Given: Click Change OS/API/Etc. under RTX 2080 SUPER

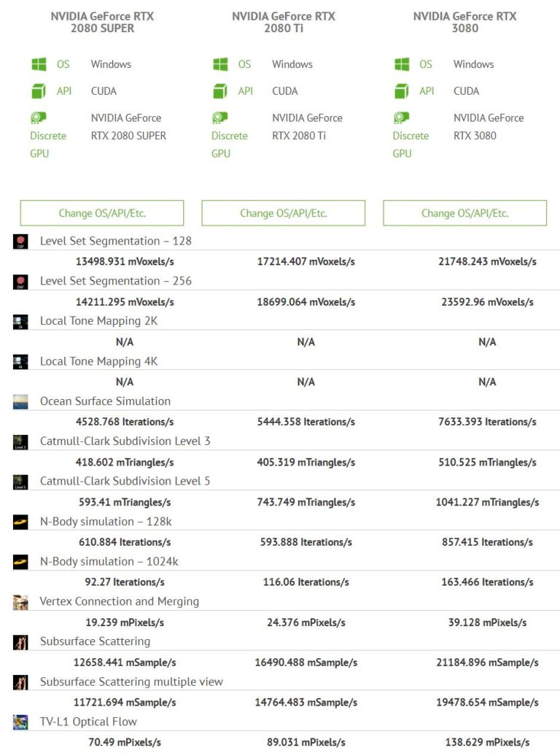Looking at the screenshot, I should point(102,212).
